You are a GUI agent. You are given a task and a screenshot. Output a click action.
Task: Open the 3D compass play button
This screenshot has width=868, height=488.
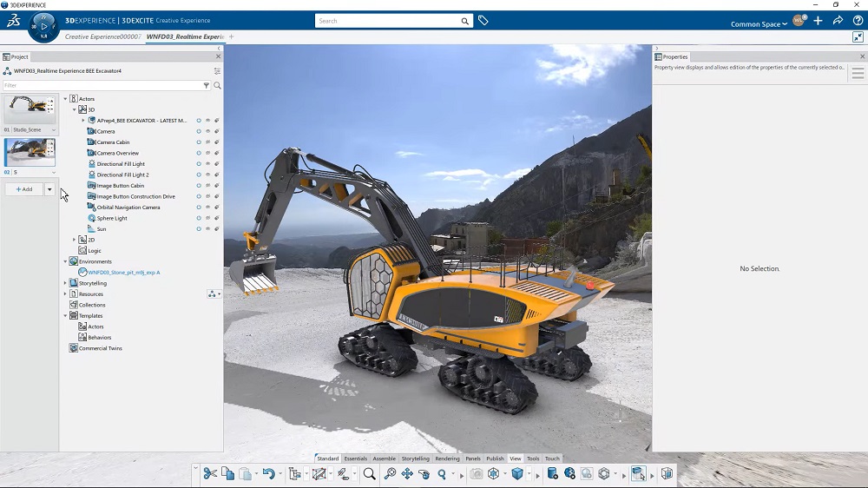coord(43,27)
